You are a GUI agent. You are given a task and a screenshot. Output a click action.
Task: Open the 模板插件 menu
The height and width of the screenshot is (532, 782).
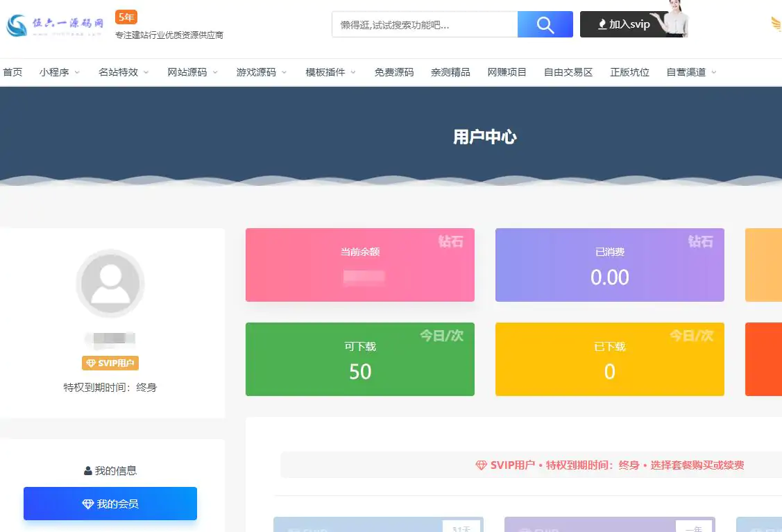(x=325, y=72)
